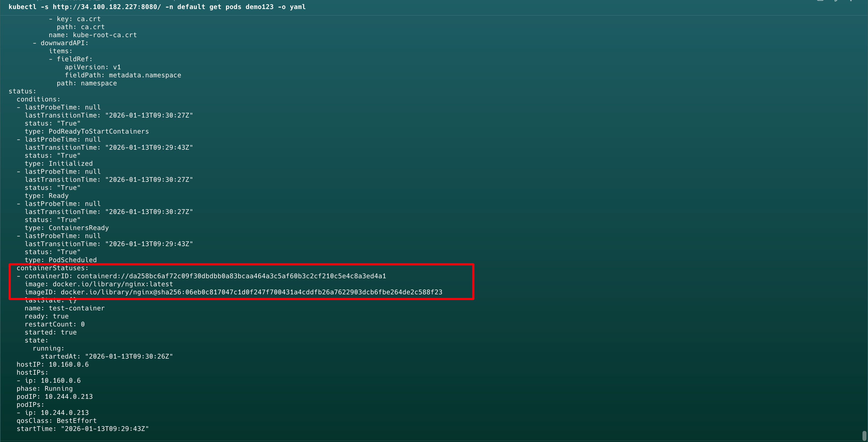Click the containerStatuses: key

[52, 268]
